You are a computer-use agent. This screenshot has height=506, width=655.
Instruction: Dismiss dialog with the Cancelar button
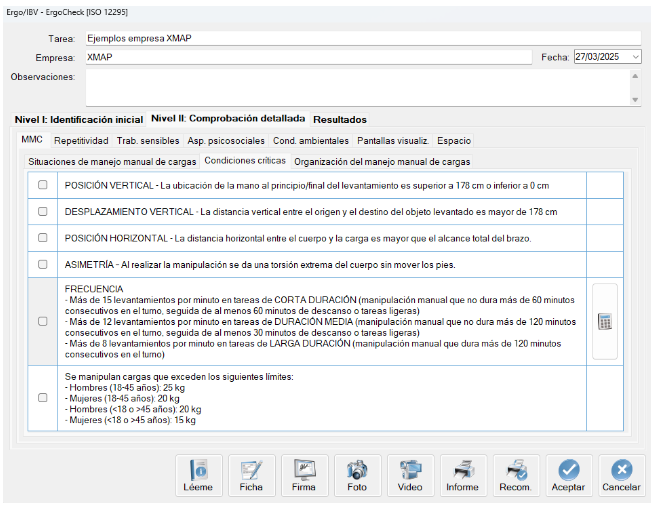[622, 475]
